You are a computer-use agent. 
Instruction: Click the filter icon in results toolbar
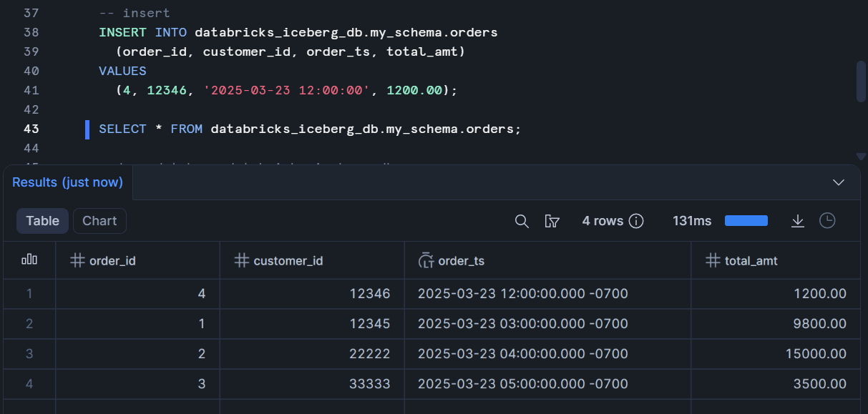click(x=552, y=221)
